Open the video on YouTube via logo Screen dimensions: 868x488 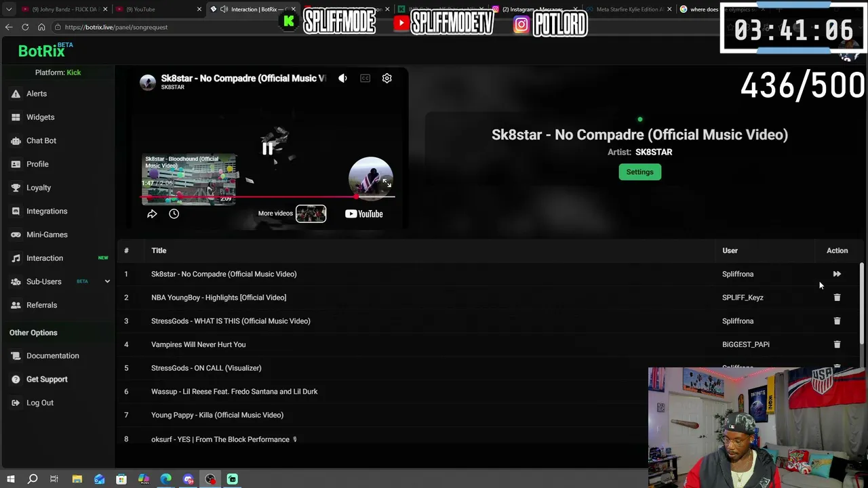click(x=364, y=214)
